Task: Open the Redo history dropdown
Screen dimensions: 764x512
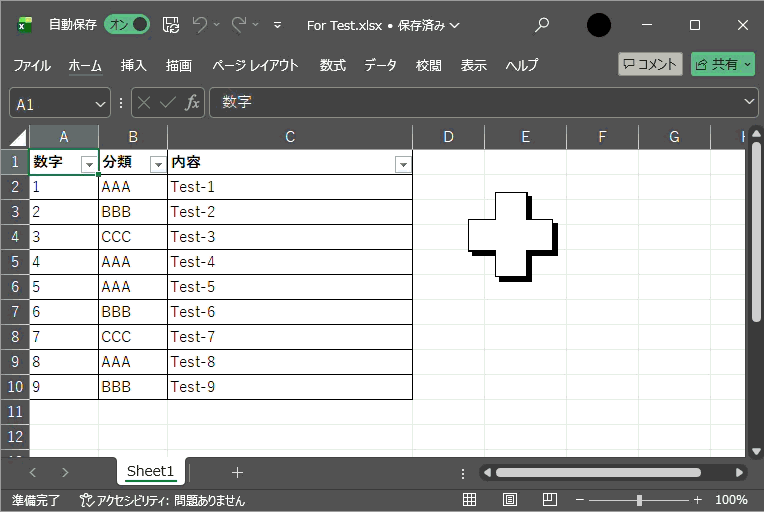Action: [x=256, y=25]
